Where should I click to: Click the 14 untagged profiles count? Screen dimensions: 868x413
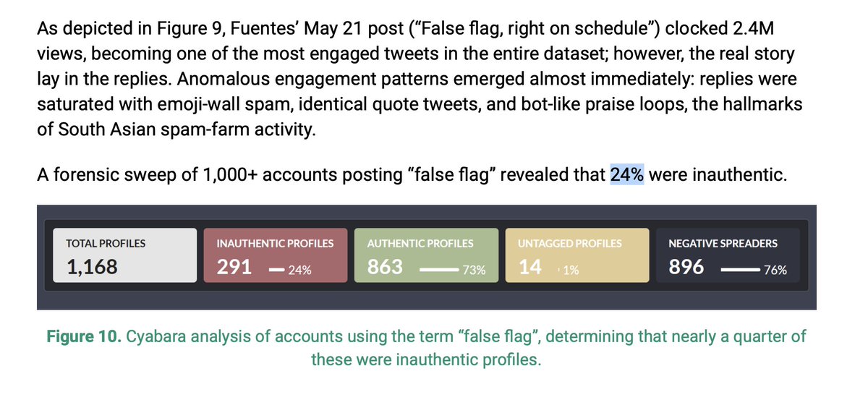(x=530, y=267)
